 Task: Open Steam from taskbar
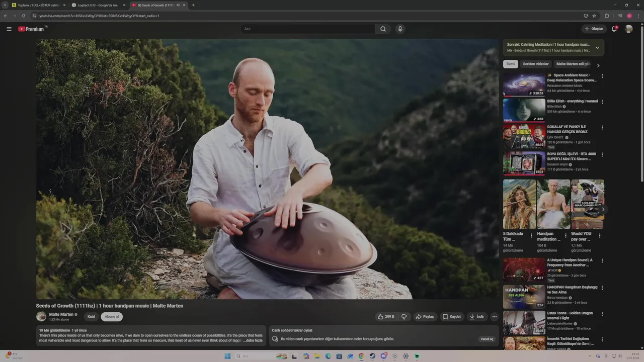pos(372,356)
